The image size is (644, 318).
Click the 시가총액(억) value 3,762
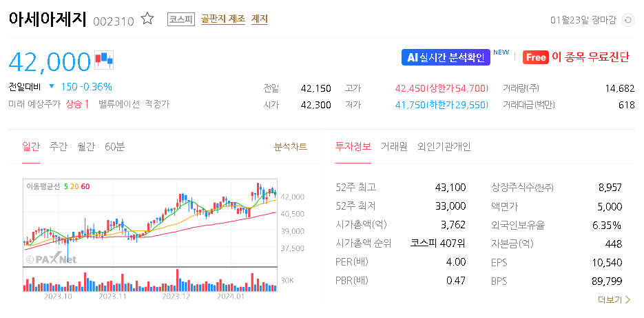click(453, 225)
